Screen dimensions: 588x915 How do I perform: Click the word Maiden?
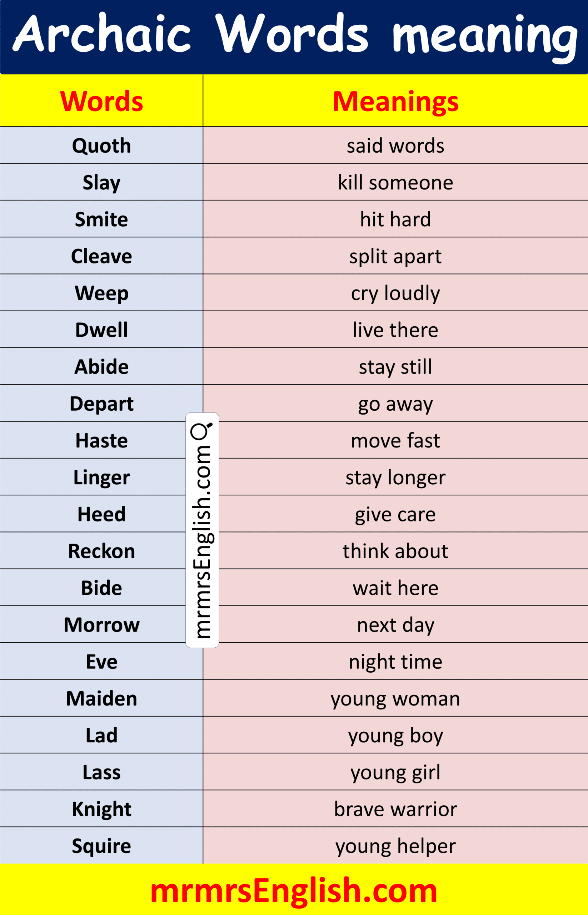(101, 698)
